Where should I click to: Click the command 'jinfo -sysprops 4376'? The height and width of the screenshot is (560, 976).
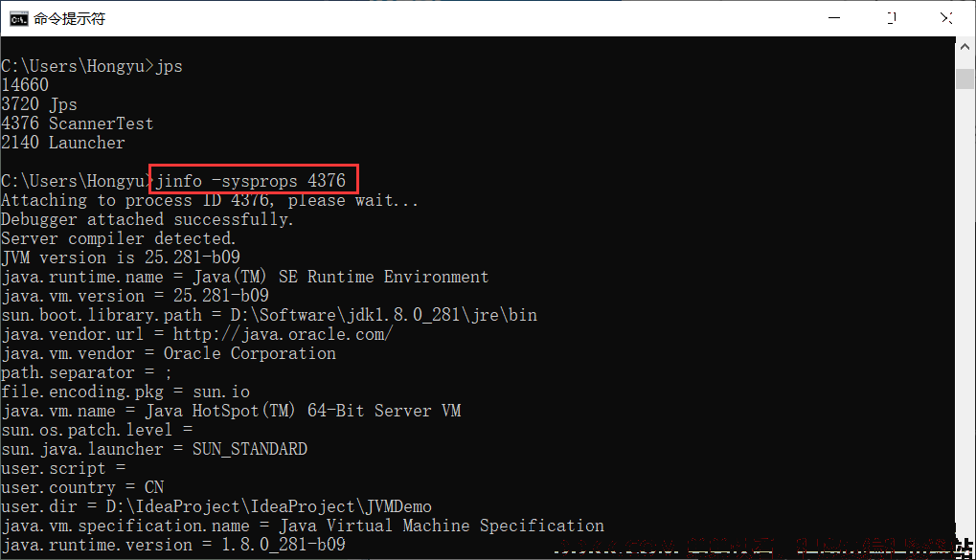(x=250, y=181)
